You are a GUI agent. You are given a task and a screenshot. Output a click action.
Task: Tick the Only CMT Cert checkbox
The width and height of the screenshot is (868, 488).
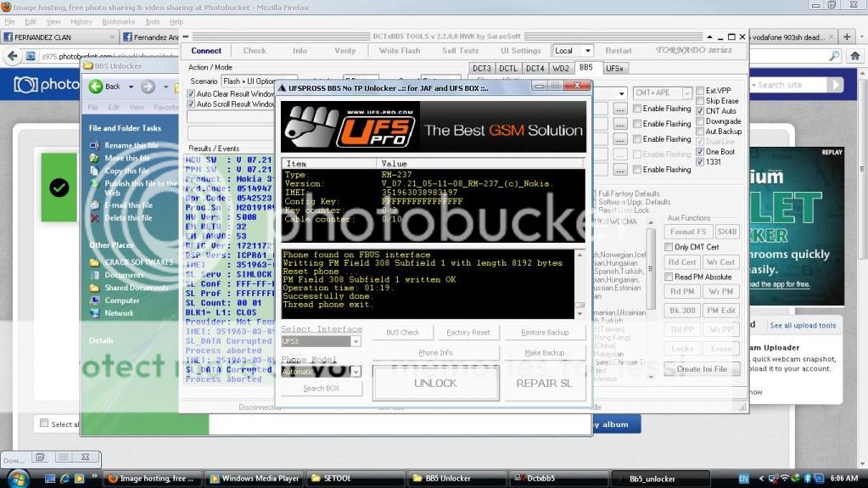[669, 247]
